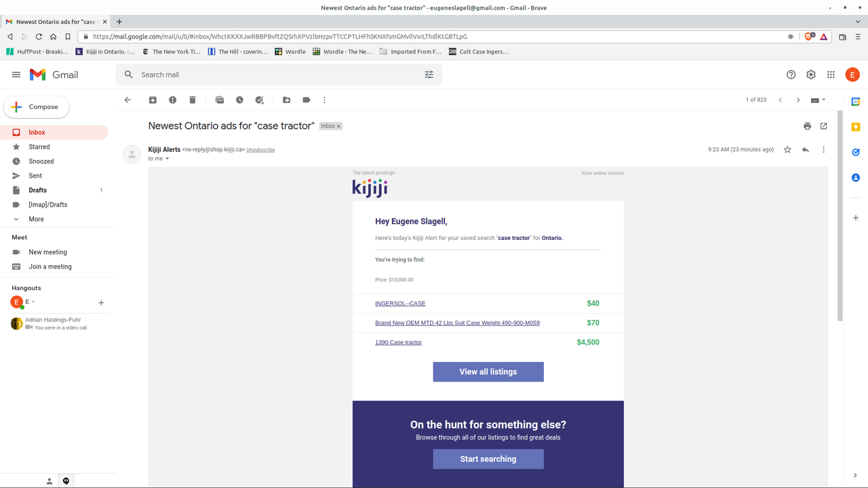Open the 1390 Case tractor listing link
Viewport: 868px width, 488px height.
(398, 342)
